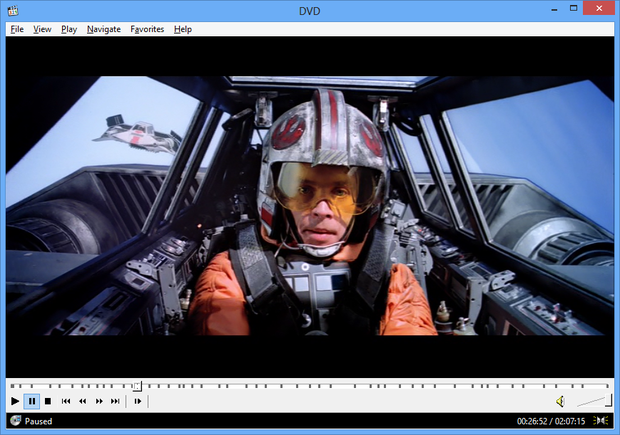
Task: Click the video picture to toggle playback
Action: point(310,206)
